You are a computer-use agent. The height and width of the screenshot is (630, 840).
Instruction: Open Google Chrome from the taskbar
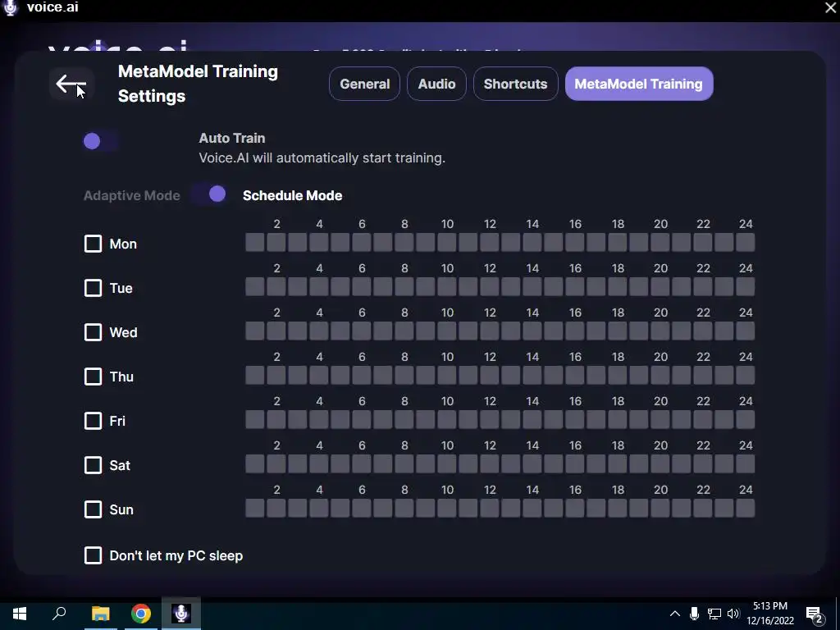(x=141, y=614)
